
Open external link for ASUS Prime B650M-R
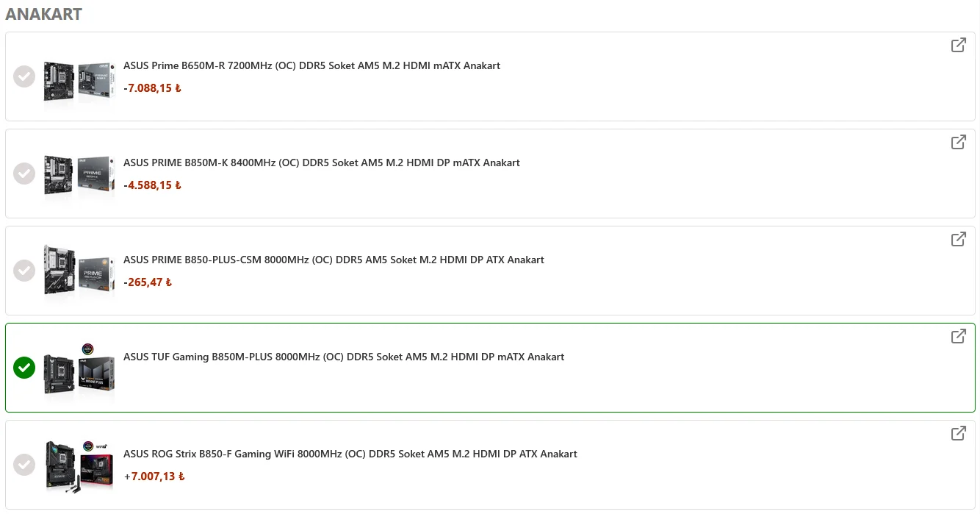coord(959,45)
